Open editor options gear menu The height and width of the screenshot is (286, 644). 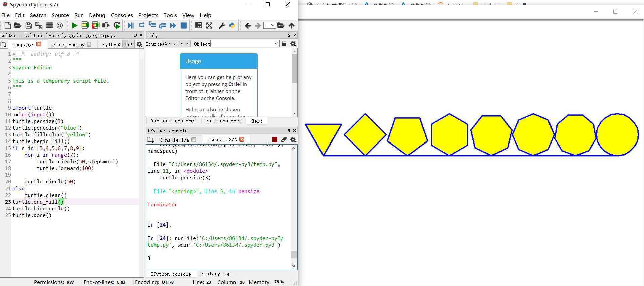tap(139, 44)
